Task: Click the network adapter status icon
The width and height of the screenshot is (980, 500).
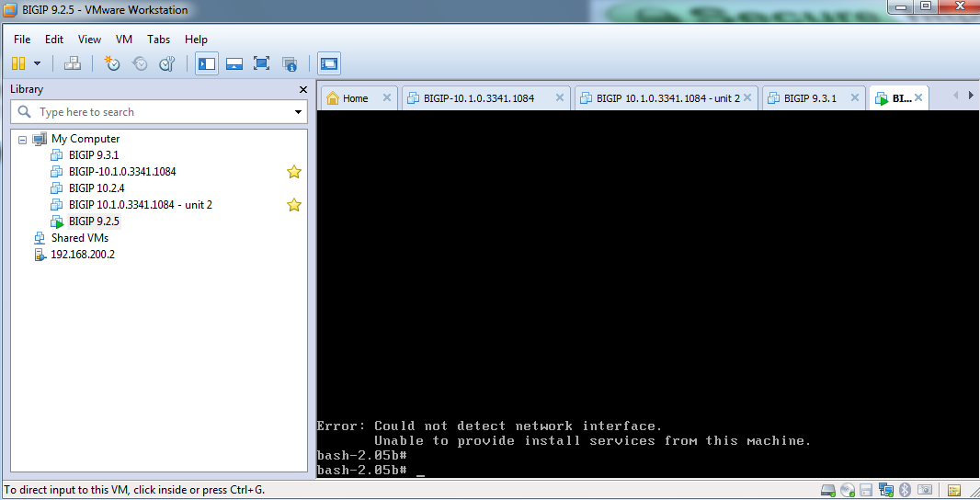Action: 885,490
